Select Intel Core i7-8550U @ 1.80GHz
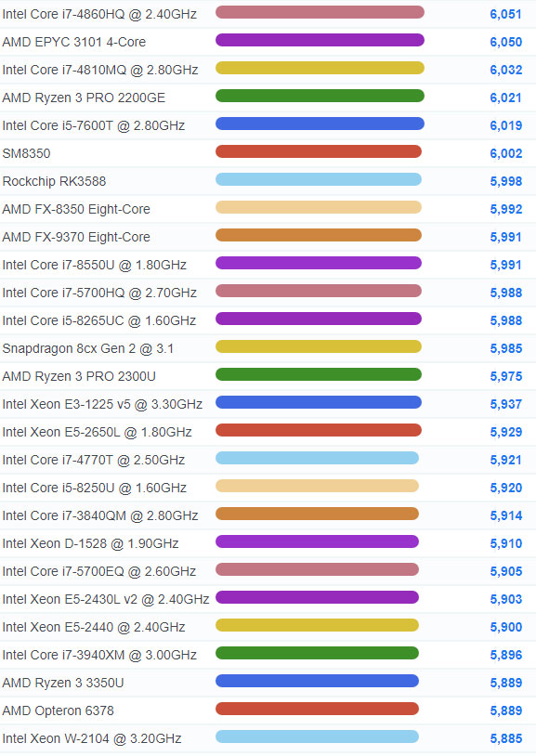Viewport: 536px width, 756px height. [95, 266]
